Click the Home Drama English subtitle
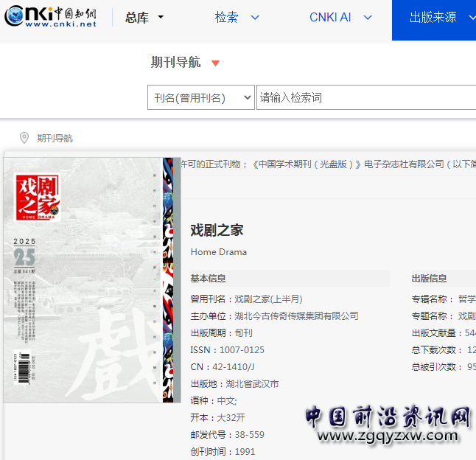Screen dimensions: 476x460 (x=219, y=252)
